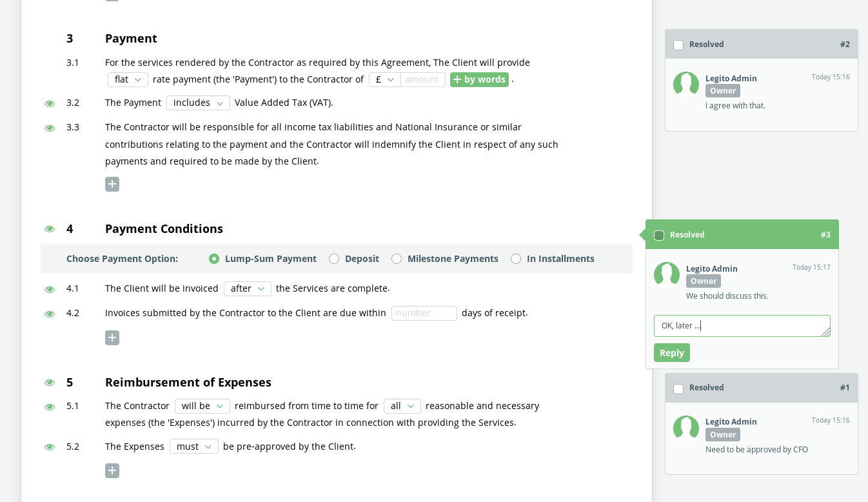
Task: Expand the currency £ dropdown
Action: [x=385, y=79]
